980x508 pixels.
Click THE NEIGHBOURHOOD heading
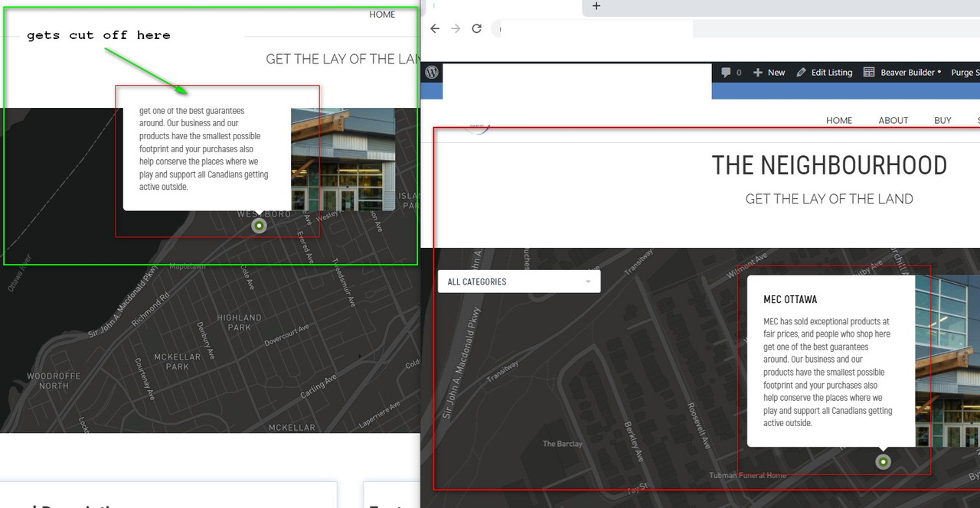coord(829,165)
